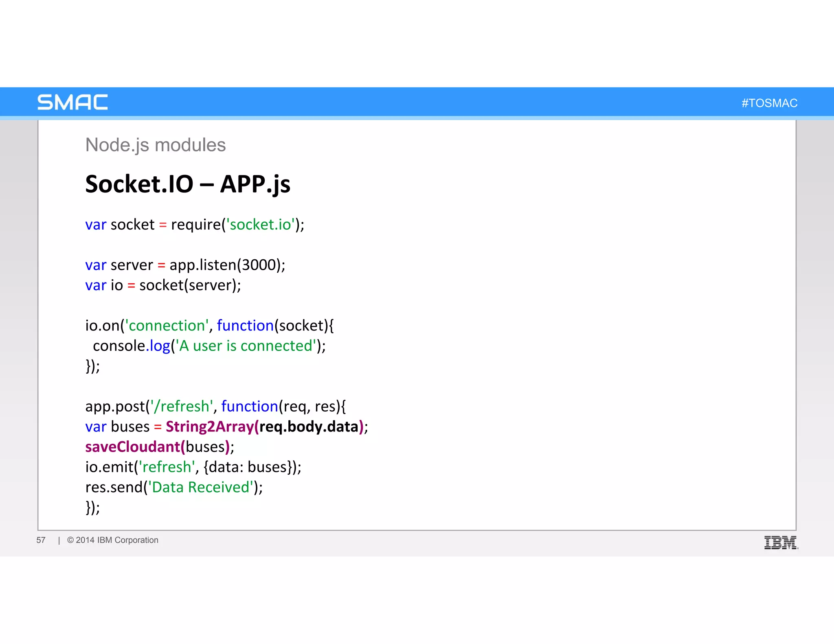Click the line "res.send('Data Received');"

tap(174, 487)
